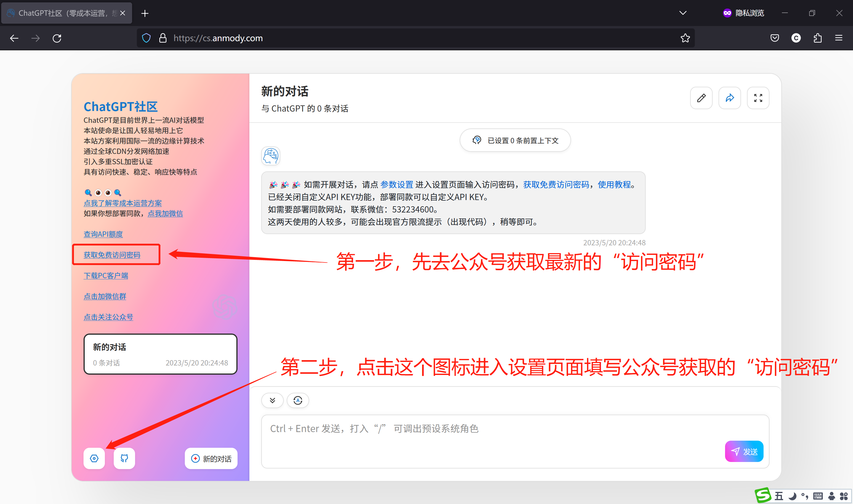The height and width of the screenshot is (504, 853).
Task: Click the message timestamp 2023/5/20 20:24:48
Action: tap(614, 242)
